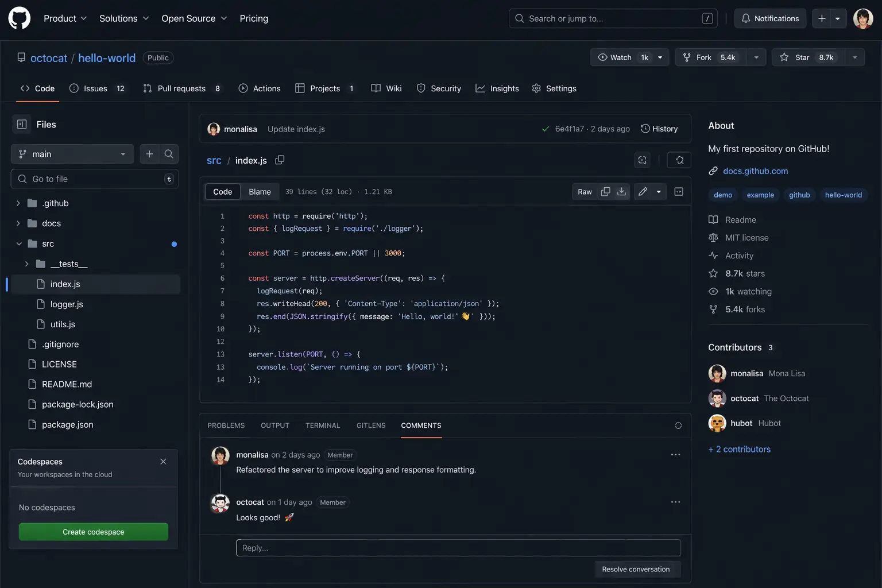Download the raw file icon

pyautogui.click(x=621, y=192)
